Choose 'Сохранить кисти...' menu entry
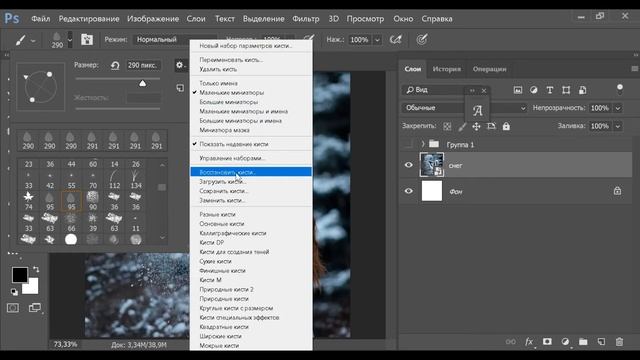The image size is (640, 360). pyautogui.click(x=251, y=191)
